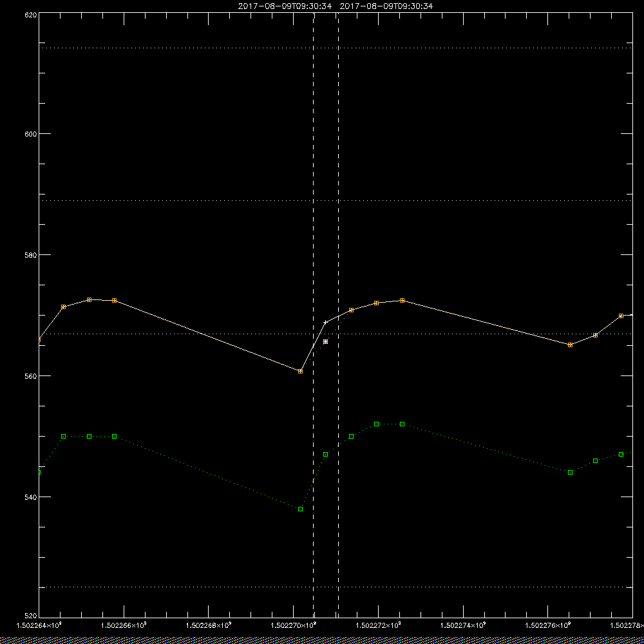This screenshot has width=644, height=644.
Task: Click the x-axis label 1.502272×10⁹
Action: coord(378,625)
